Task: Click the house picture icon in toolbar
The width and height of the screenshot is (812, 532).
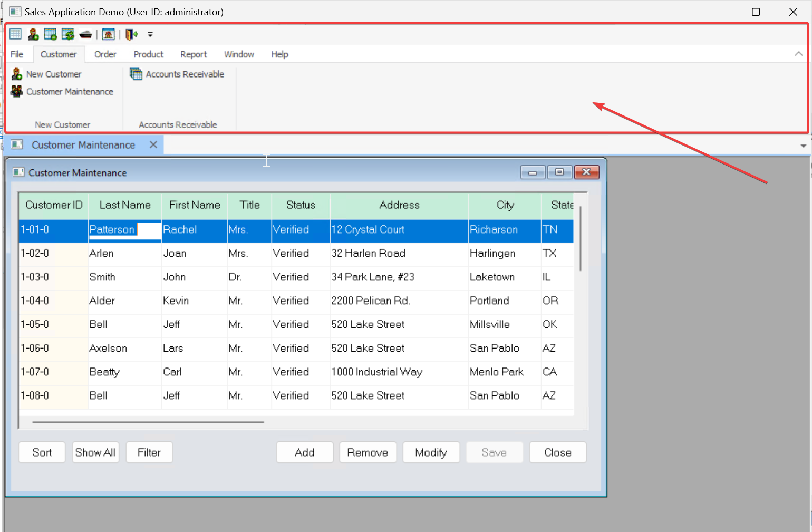Action: 108,34
